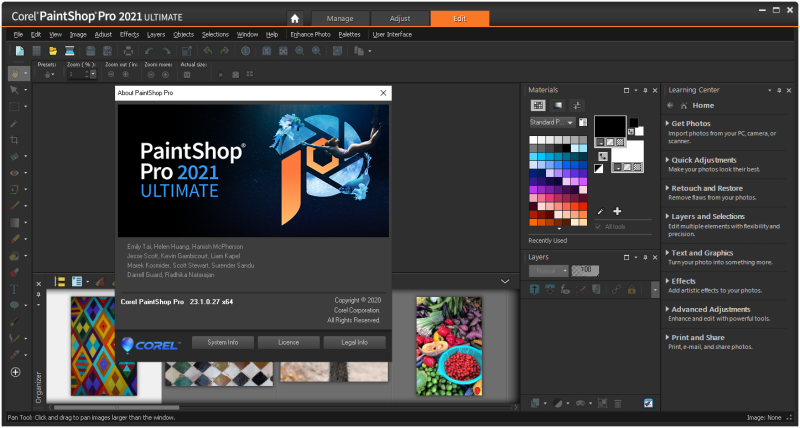The height and width of the screenshot is (428, 800).
Task: Open the Effects menu
Action: [129, 34]
